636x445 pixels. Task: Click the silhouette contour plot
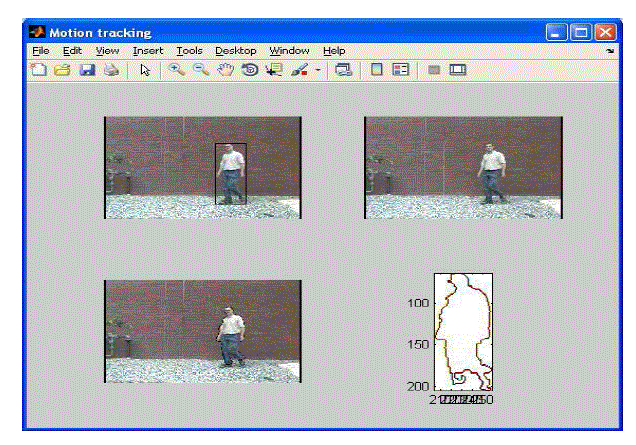click(x=462, y=331)
